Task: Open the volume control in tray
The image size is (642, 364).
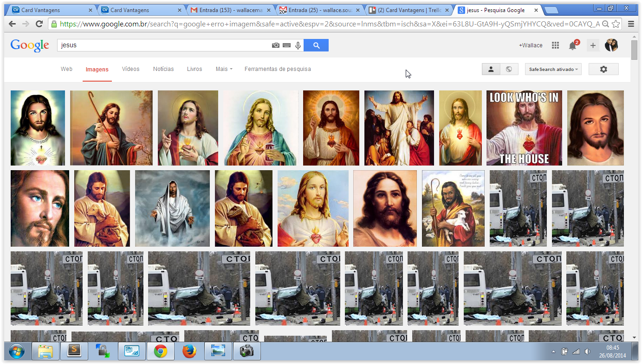Action: (x=588, y=351)
